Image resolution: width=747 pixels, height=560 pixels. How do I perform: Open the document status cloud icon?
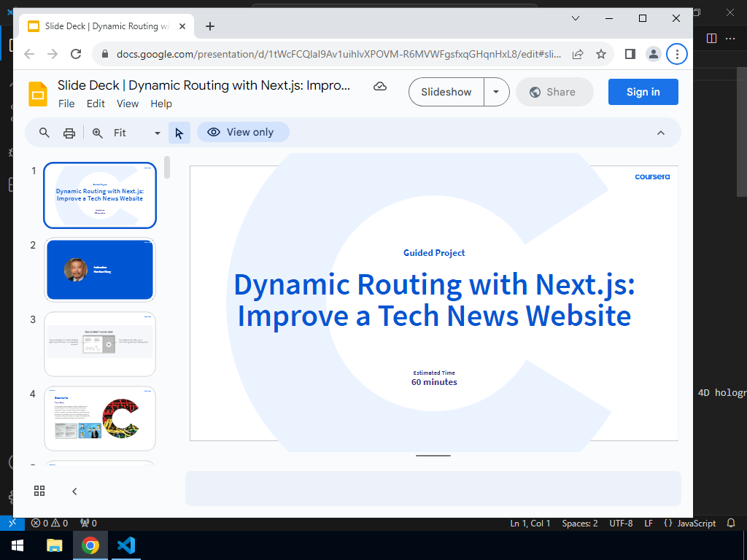[379, 86]
